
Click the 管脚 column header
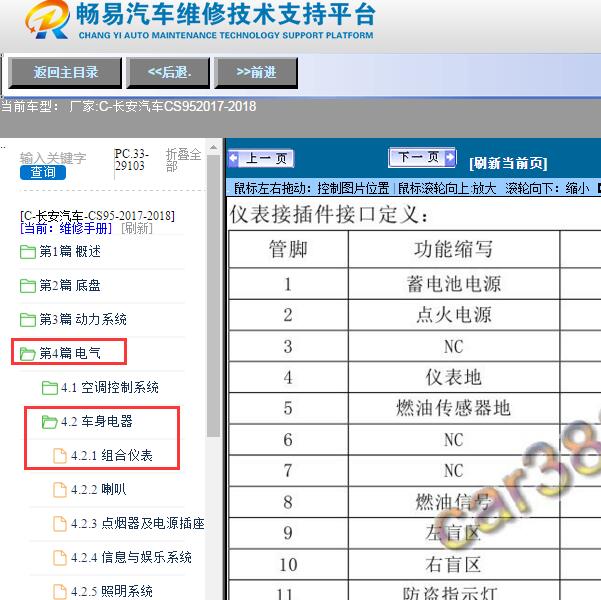(288, 249)
